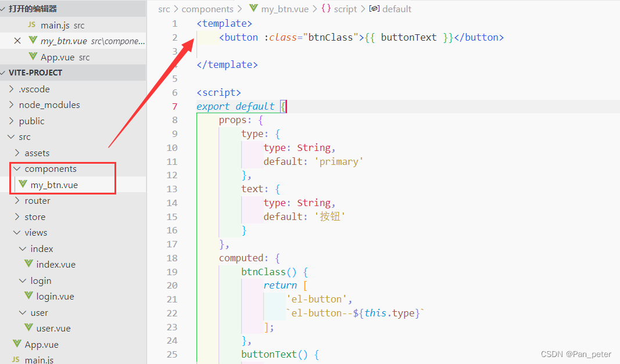Click the default breadcrumb segment
Screen dimensions: 620x364
[x=397, y=9]
